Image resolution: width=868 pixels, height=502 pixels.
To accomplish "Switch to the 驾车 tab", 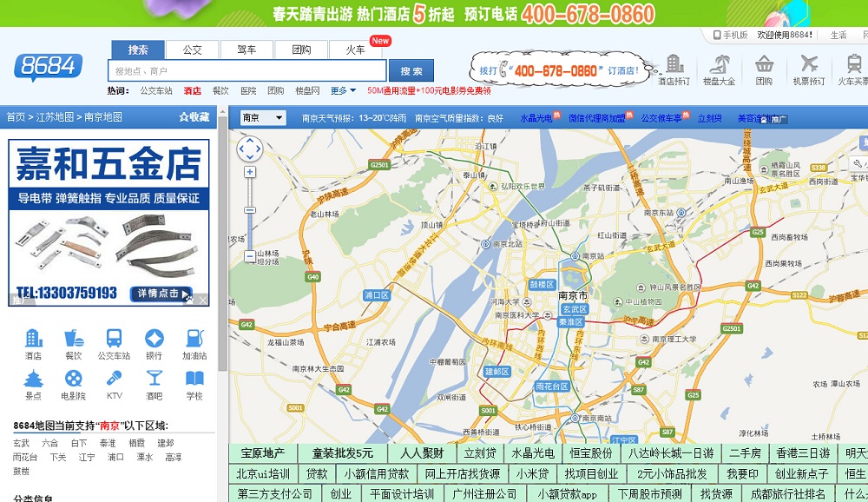I will click(247, 50).
